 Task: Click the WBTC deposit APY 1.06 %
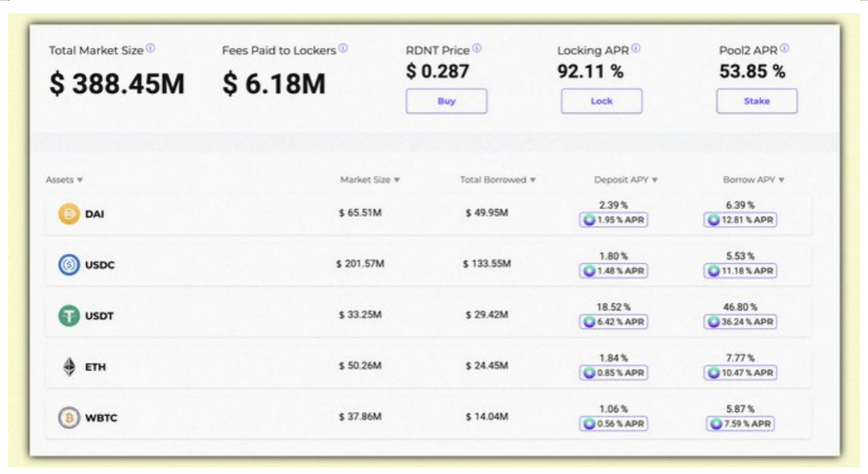[613, 409]
